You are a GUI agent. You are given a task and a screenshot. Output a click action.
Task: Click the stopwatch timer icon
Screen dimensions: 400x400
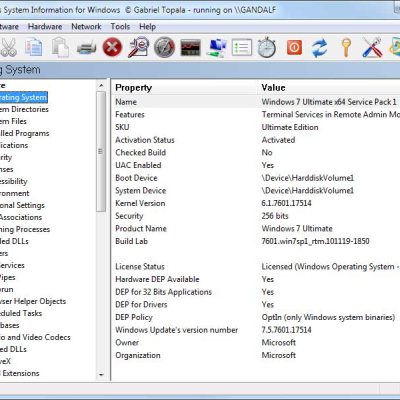tap(267, 47)
